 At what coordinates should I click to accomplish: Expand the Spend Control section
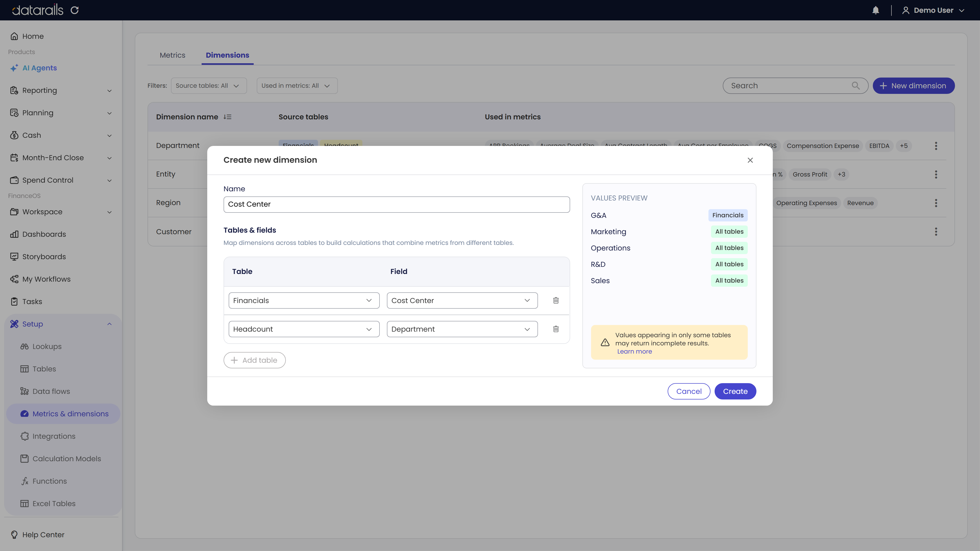pos(61,180)
